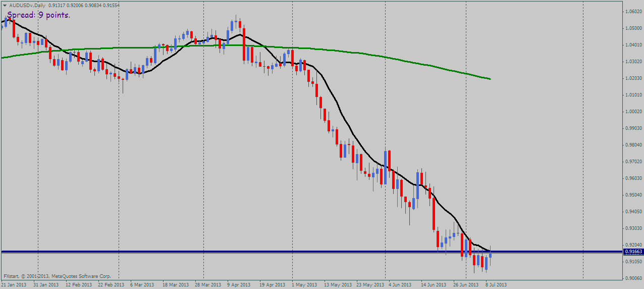Click the 8 Jul 2013 date label
This screenshot has height=289, width=644.
pyautogui.click(x=496, y=285)
